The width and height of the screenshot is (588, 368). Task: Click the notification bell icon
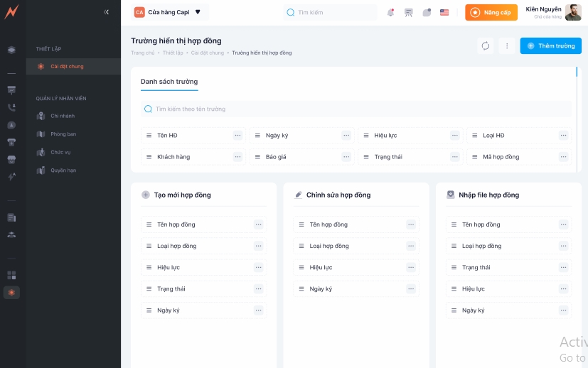[390, 12]
